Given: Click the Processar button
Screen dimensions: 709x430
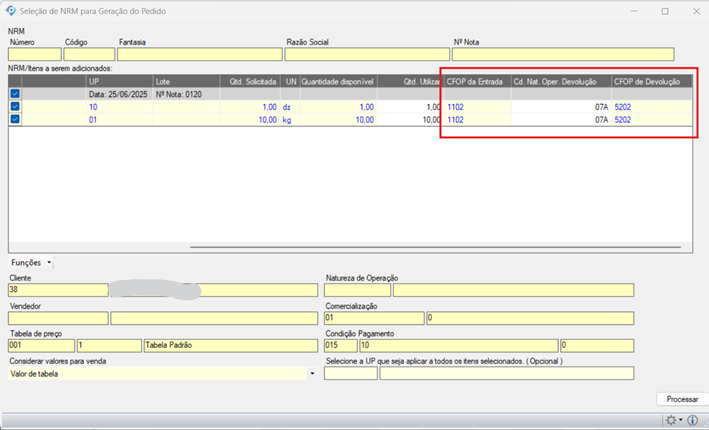Looking at the screenshot, I should pos(681,399).
